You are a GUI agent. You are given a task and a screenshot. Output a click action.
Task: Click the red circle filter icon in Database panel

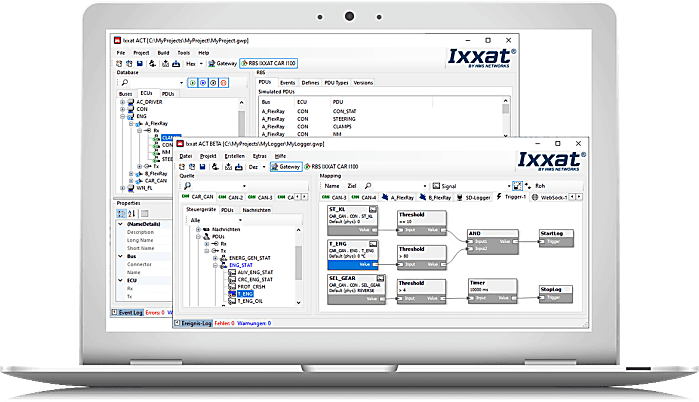click(x=224, y=83)
